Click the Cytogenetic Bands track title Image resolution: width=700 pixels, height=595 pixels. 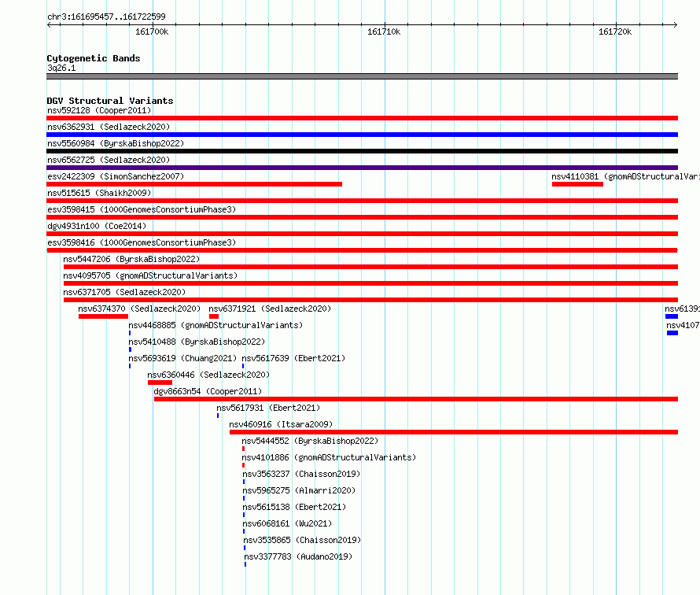tap(94, 58)
